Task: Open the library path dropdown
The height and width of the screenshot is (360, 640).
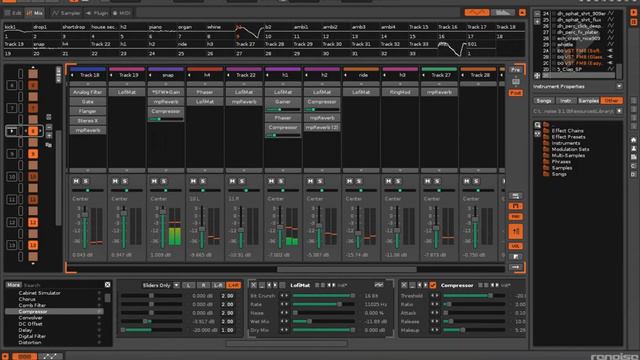Action: coord(619,111)
